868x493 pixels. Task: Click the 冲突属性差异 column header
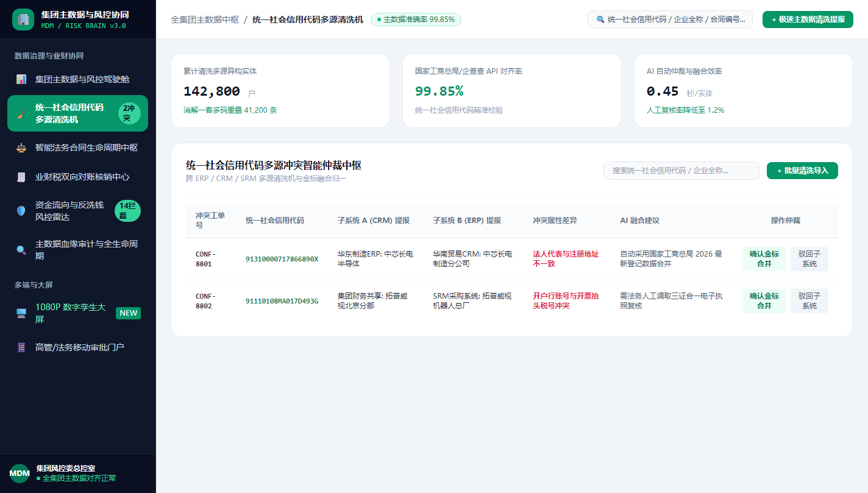tap(555, 221)
